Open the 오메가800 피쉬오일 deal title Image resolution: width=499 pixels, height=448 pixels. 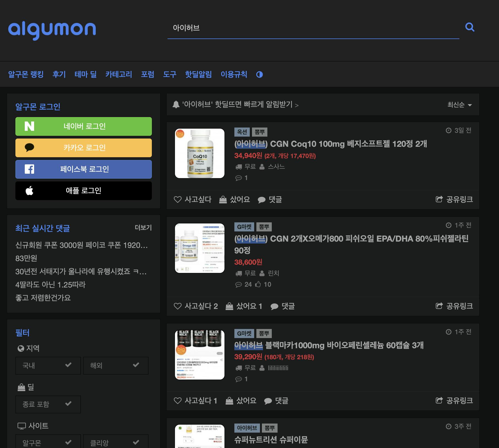click(351, 244)
